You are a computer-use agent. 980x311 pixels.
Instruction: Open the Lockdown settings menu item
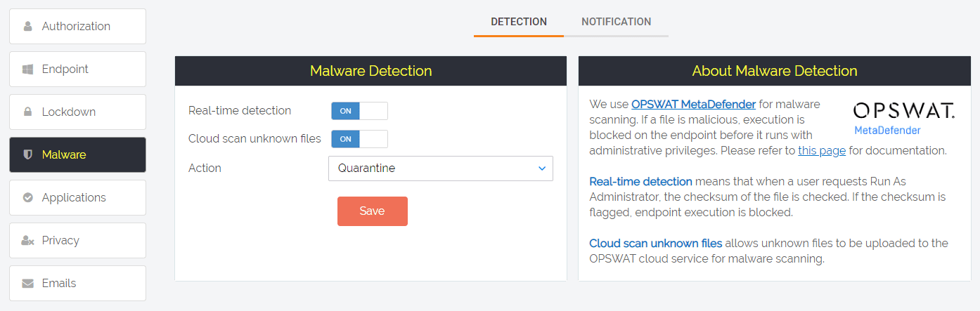pyautogui.click(x=77, y=112)
